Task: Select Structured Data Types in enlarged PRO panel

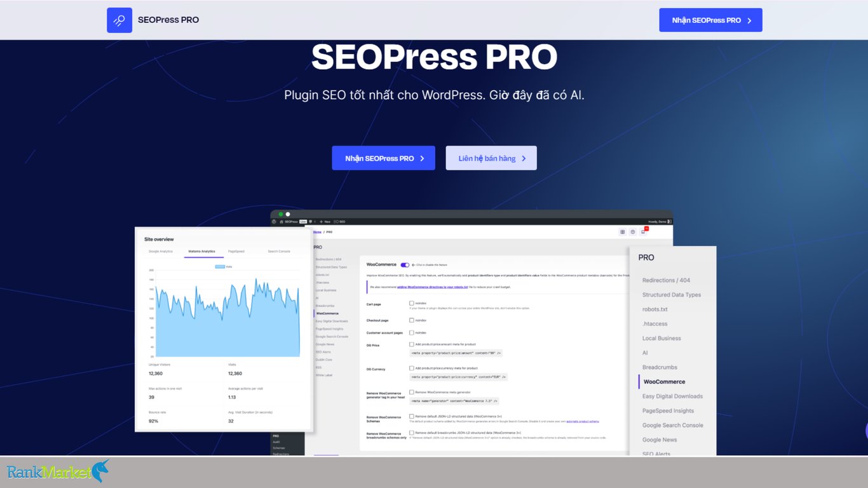Action: pos(672,295)
